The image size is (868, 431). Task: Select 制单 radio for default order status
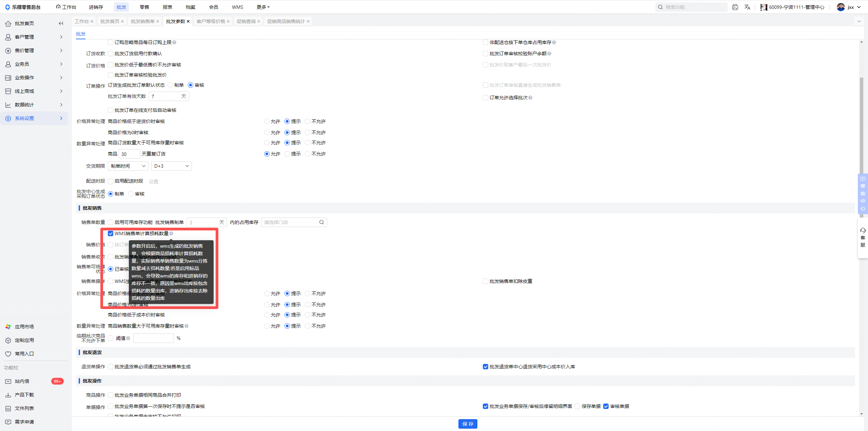tap(170, 85)
